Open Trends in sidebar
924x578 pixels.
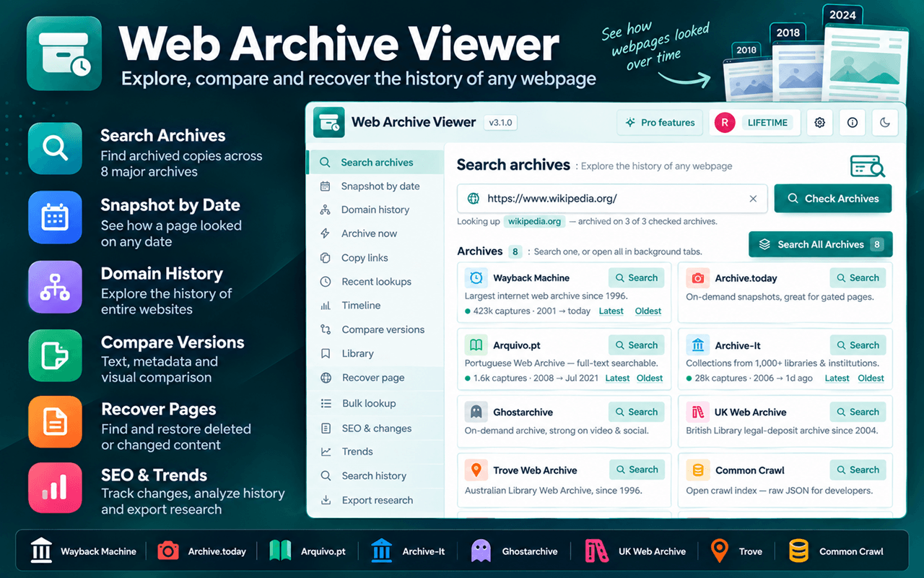pos(375,452)
